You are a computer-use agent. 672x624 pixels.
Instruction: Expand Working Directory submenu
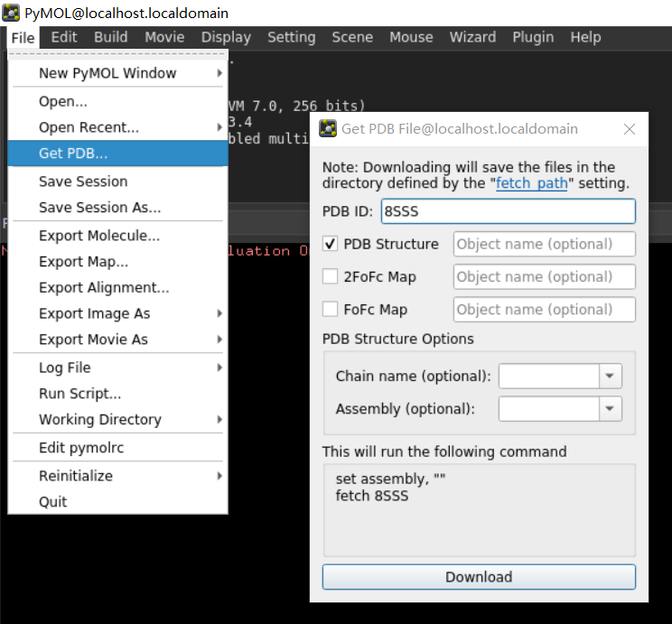point(219,419)
